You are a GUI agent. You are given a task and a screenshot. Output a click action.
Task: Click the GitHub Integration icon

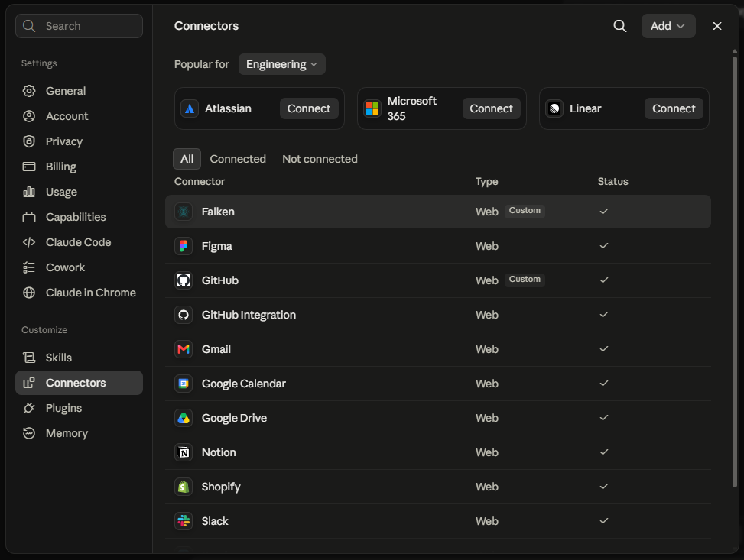[184, 315]
